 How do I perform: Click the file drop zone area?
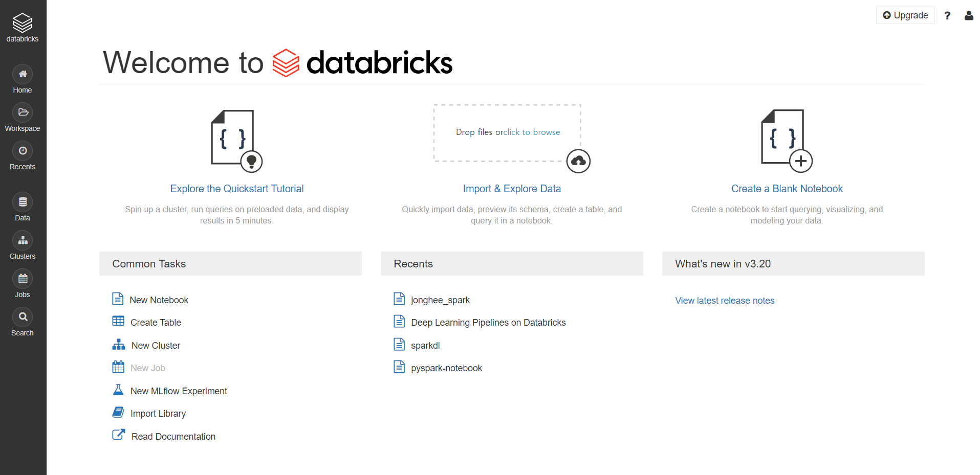(x=507, y=133)
